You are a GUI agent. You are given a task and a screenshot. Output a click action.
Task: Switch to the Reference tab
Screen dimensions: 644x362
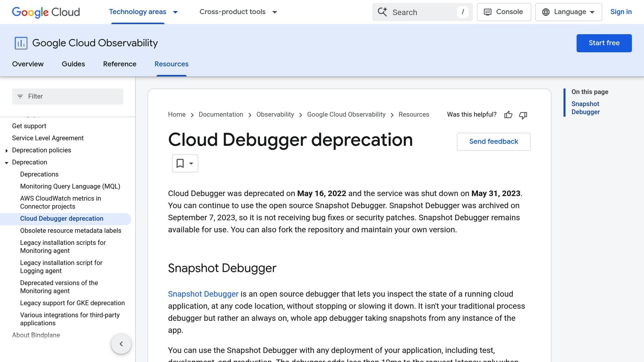coord(119,64)
